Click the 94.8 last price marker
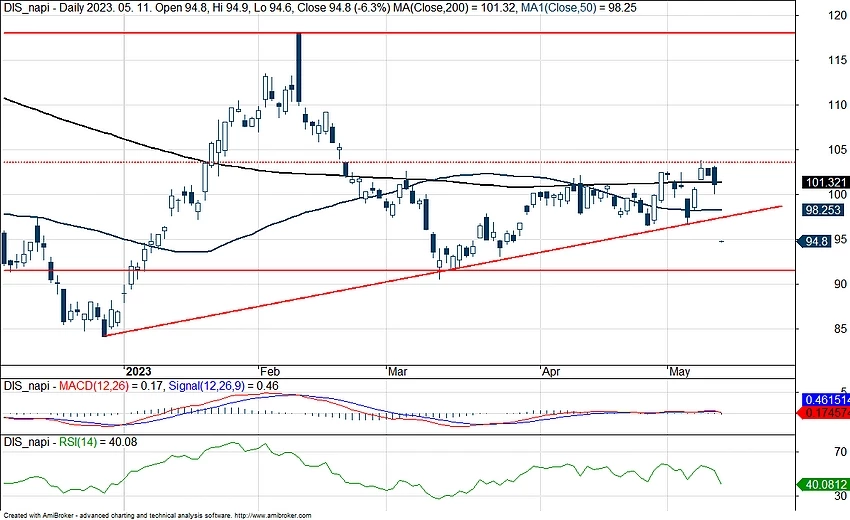 [x=814, y=241]
